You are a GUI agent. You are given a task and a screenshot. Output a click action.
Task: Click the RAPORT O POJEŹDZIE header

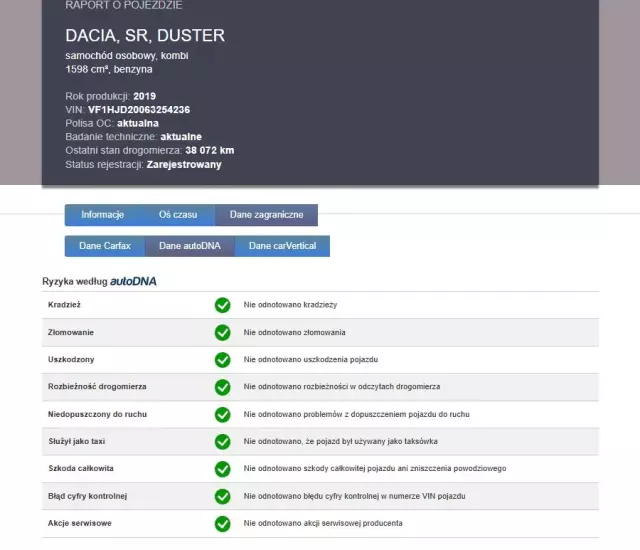coord(124,5)
